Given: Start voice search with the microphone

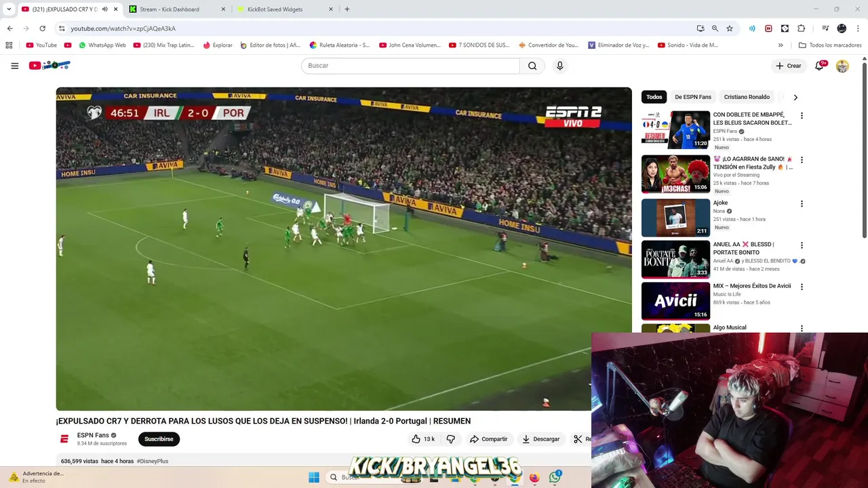Looking at the screenshot, I should point(559,66).
